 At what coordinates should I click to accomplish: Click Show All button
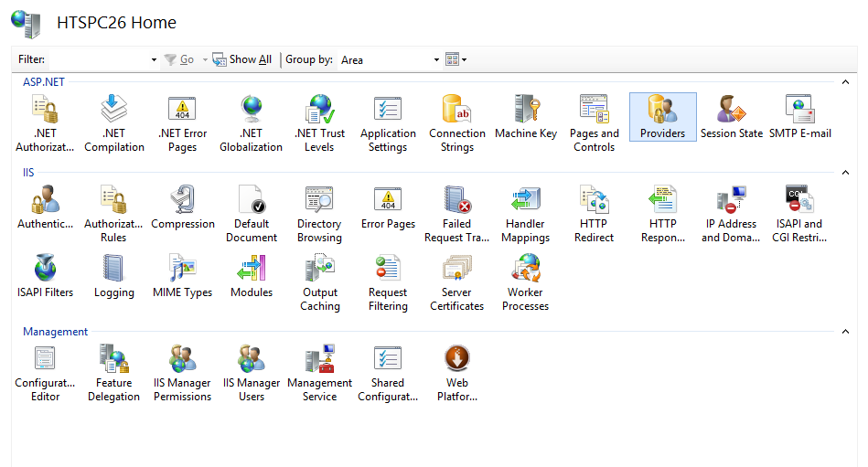pyautogui.click(x=242, y=59)
